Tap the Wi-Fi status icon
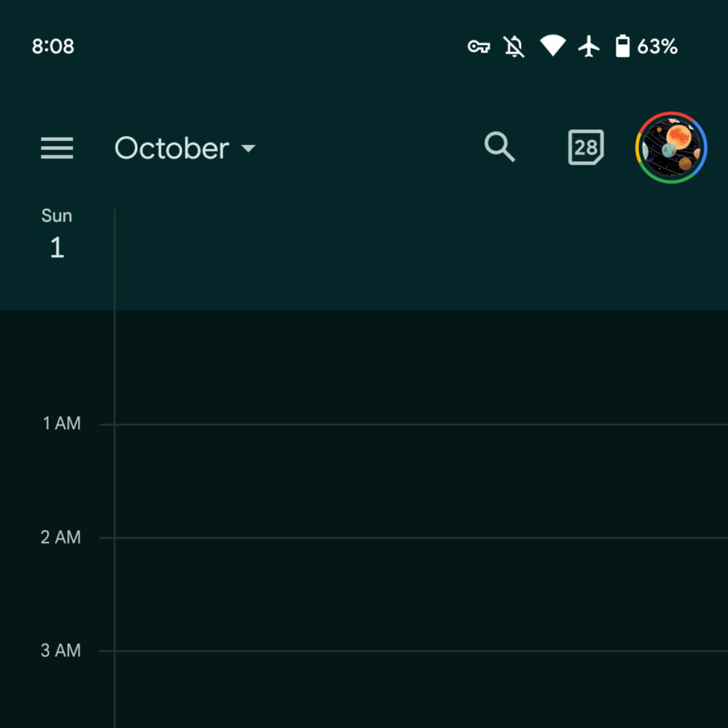Image resolution: width=728 pixels, height=728 pixels. pyautogui.click(x=552, y=45)
